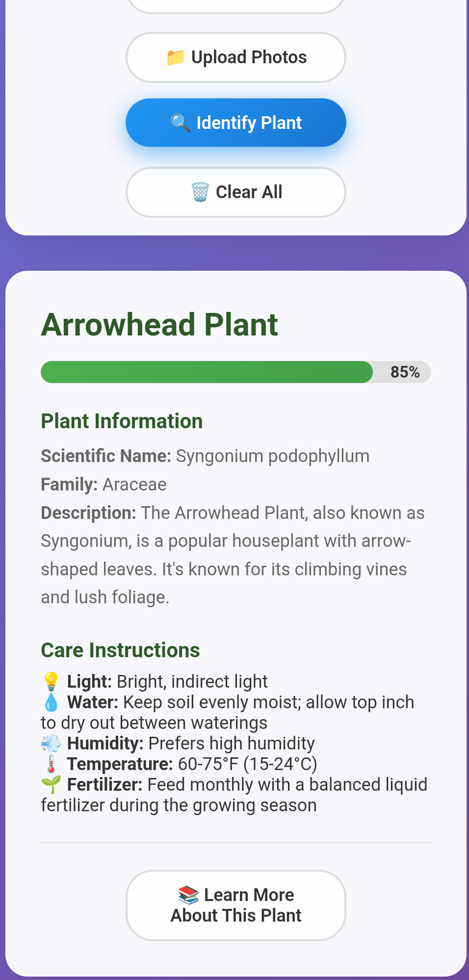Click the 85% confidence label
The image size is (469, 980).
point(405,372)
